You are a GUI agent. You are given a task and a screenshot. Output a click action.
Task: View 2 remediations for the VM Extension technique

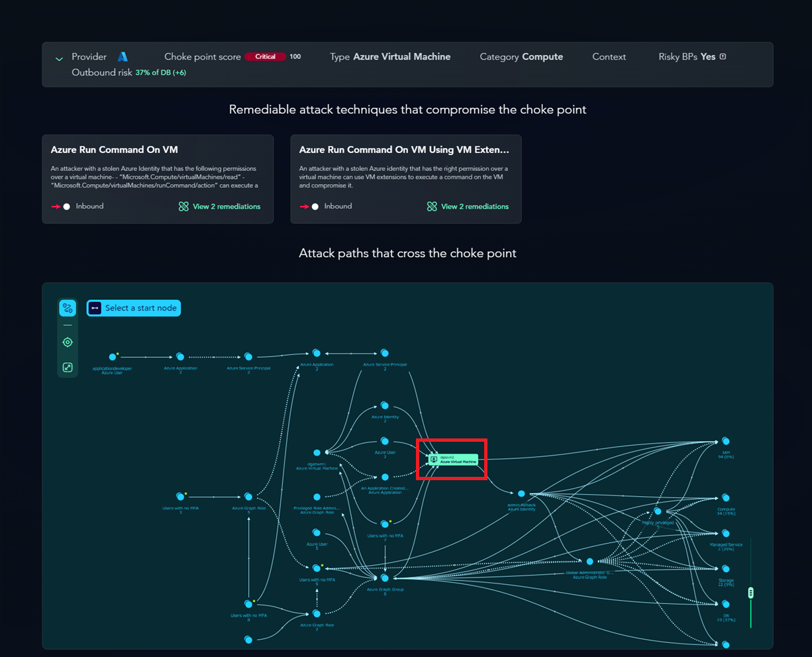tap(468, 207)
